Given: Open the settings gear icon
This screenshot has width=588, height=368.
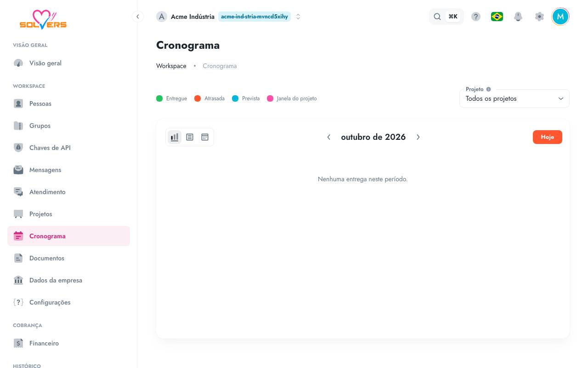Looking at the screenshot, I should (539, 17).
